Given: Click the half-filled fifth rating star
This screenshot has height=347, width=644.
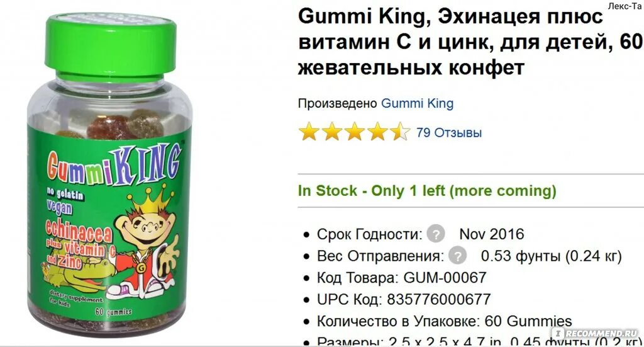Looking at the screenshot, I should [399, 132].
